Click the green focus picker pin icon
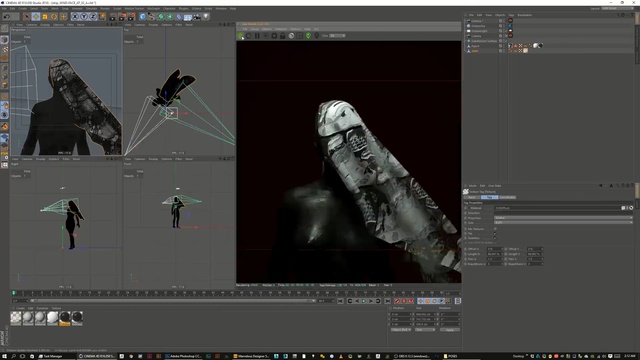The image size is (640, 360). 308,36
